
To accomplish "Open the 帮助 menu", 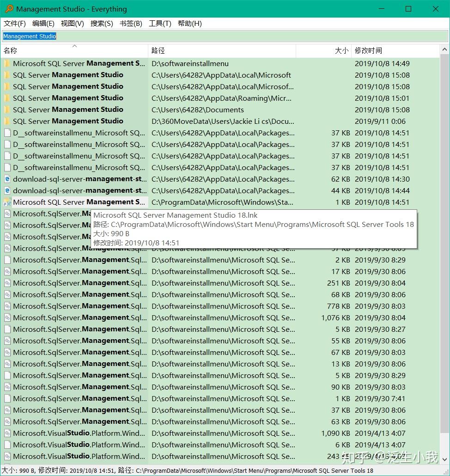I will pos(189,24).
